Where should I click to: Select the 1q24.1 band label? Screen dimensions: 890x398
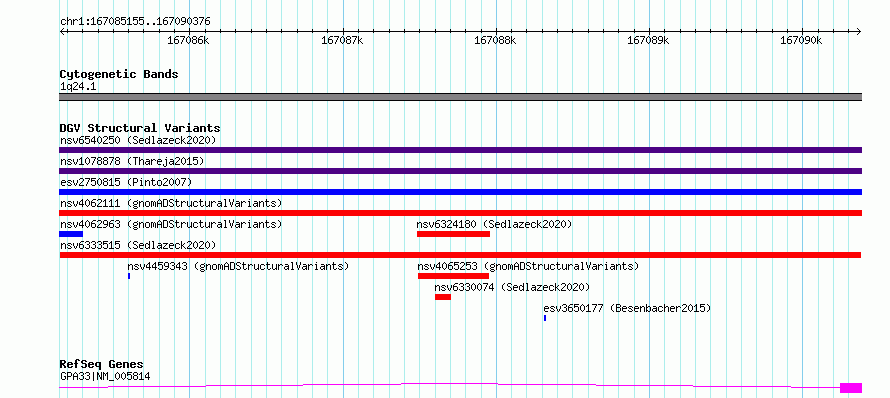click(x=77, y=86)
